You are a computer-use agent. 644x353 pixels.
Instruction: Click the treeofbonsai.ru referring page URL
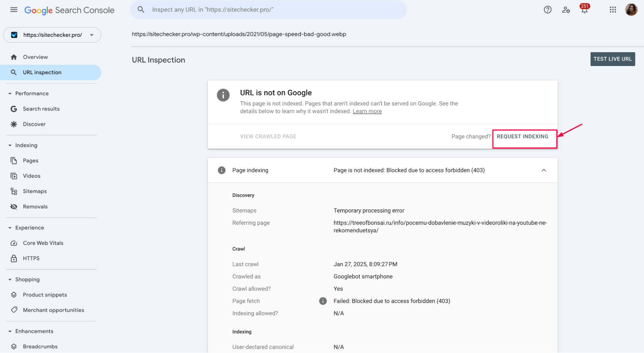tap(440, 226)
